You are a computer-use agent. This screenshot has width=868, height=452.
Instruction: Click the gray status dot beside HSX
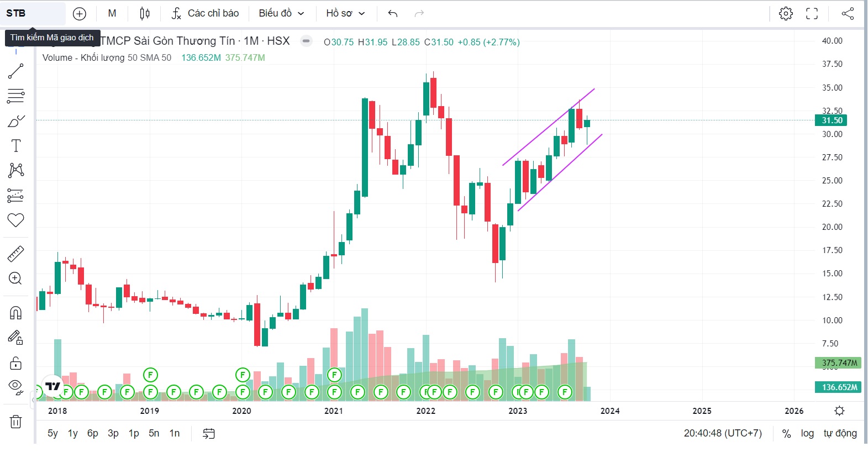306,41
